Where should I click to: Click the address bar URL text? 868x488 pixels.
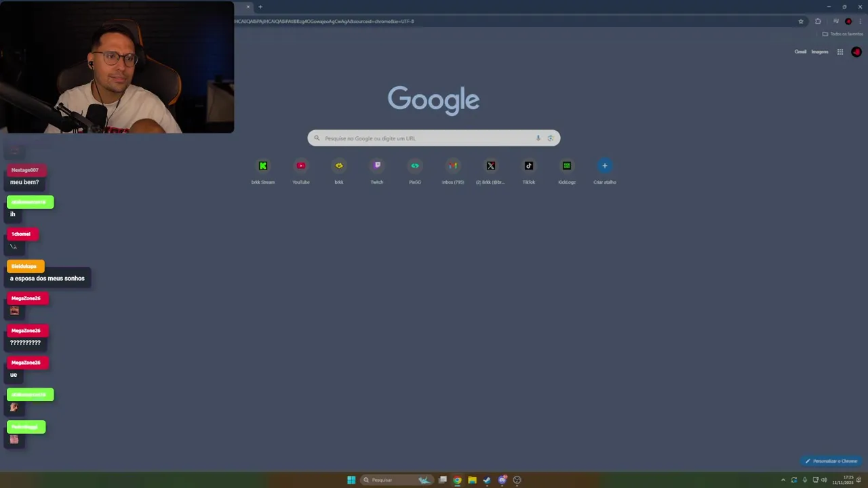point(324,21)
